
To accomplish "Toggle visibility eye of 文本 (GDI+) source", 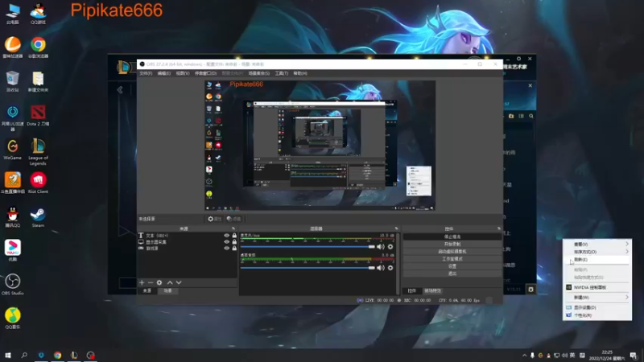I will [227, 236].
